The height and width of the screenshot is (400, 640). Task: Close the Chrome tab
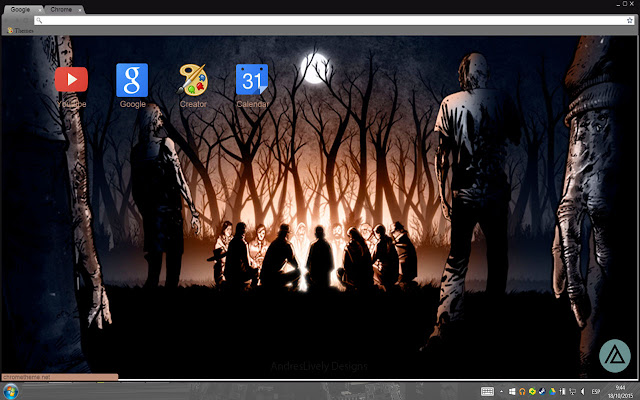80,10
